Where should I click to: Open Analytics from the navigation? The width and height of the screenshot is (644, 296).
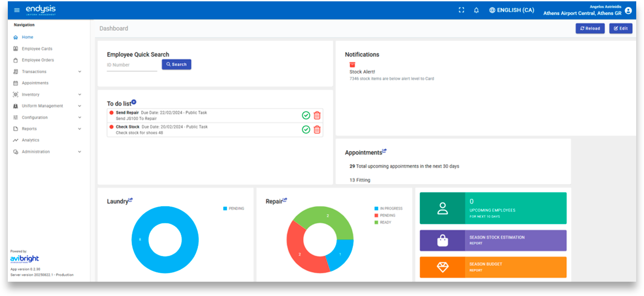pyautogui.click(x=30, y=140)
